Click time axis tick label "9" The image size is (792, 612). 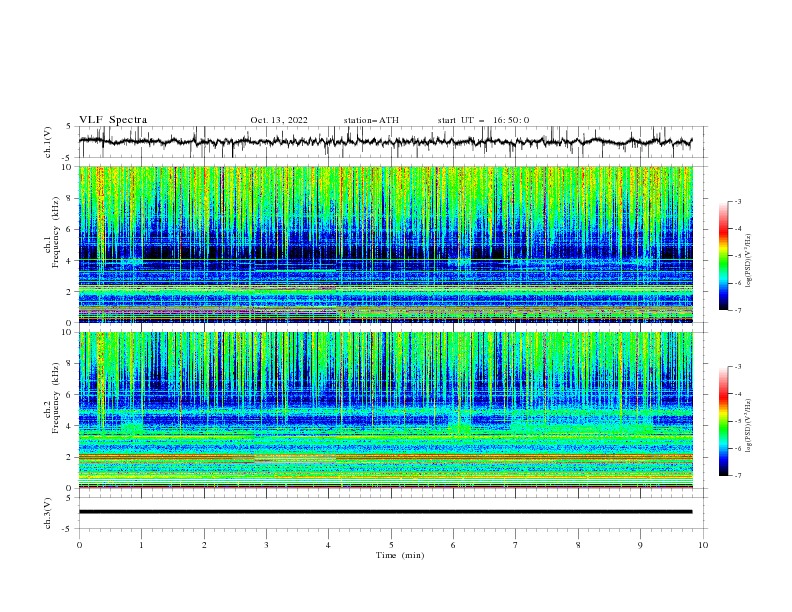click(640, 545)
